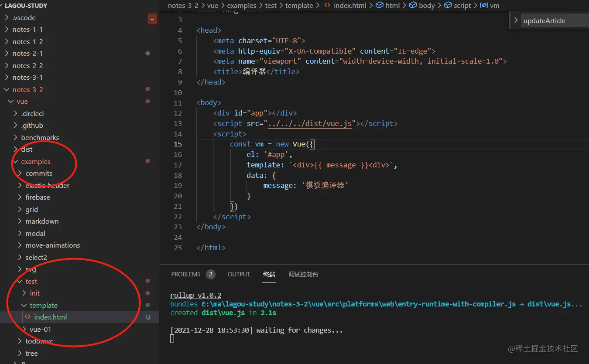Click the el: '#app' code line
Screen dimensions: 589x364
coord(269,155)
